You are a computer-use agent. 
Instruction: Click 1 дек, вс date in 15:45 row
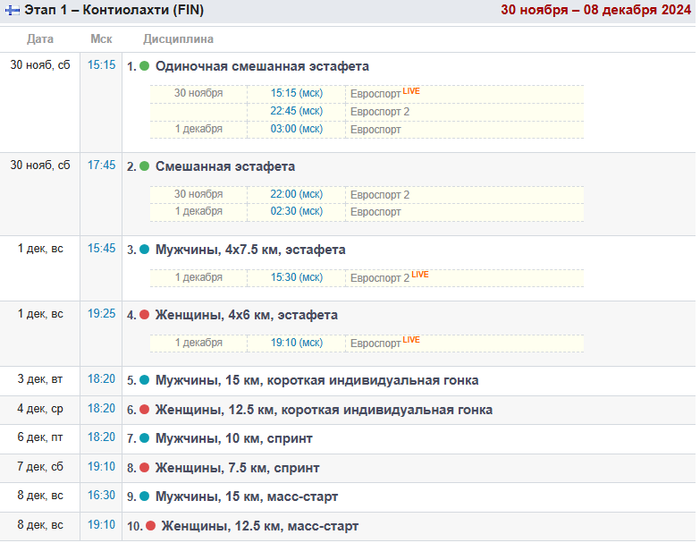(x=40, y=249)
